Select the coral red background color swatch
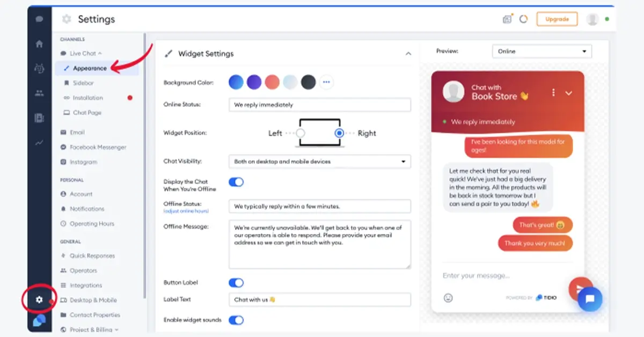 pyautogui.click(x=272, y=82)
